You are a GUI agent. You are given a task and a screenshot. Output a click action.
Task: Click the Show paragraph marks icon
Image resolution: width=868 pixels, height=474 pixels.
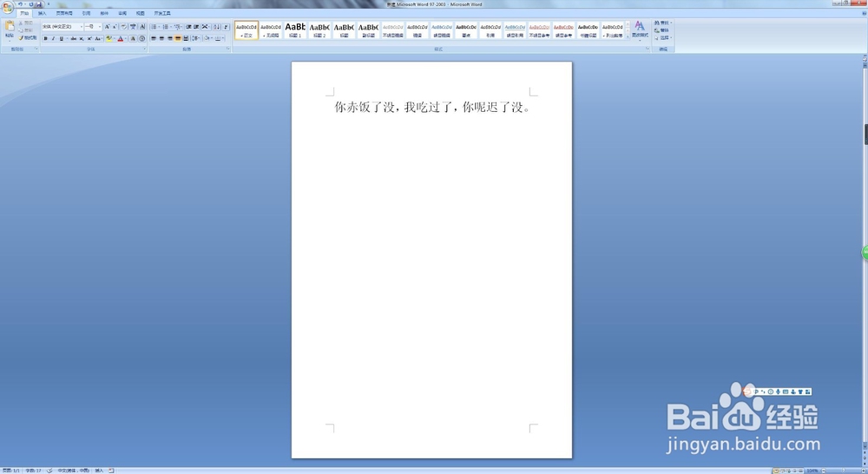226,27
